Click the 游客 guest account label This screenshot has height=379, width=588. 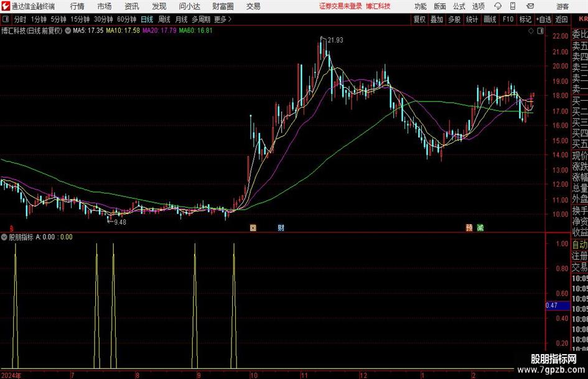tap(562, 6)
